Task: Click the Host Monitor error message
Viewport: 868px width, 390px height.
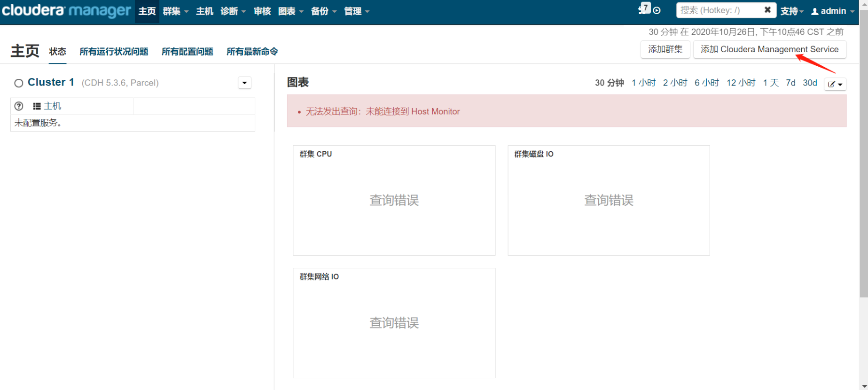Action: pos(383,111)
